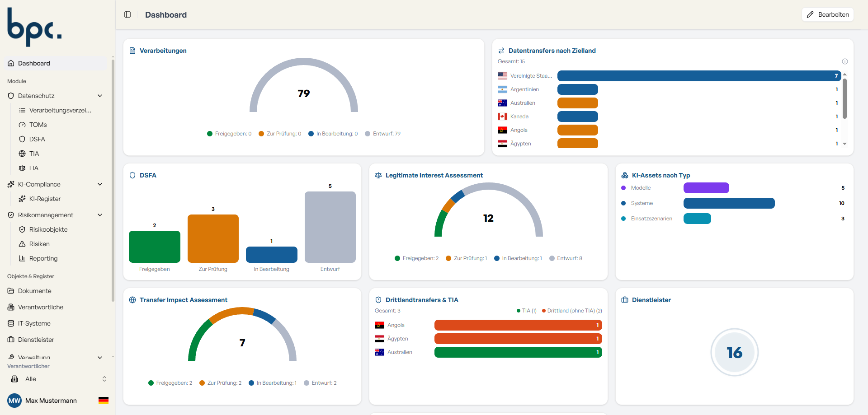Click the sparkle icon beside KI-Compliance

11,184
